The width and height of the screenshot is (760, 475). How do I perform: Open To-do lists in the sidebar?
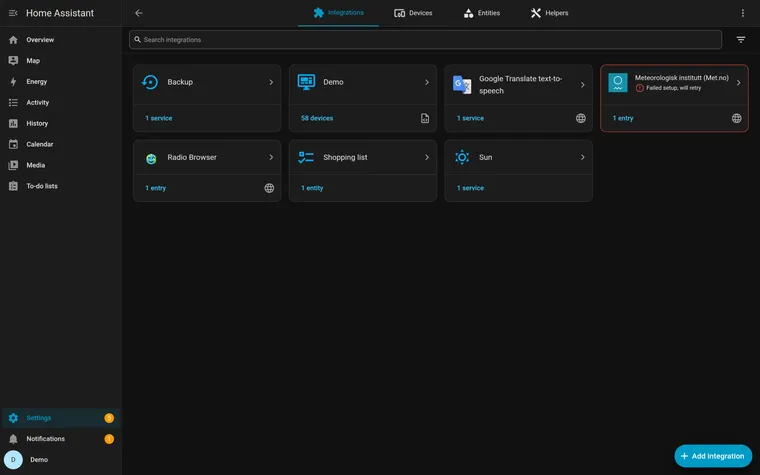point(61,186)
